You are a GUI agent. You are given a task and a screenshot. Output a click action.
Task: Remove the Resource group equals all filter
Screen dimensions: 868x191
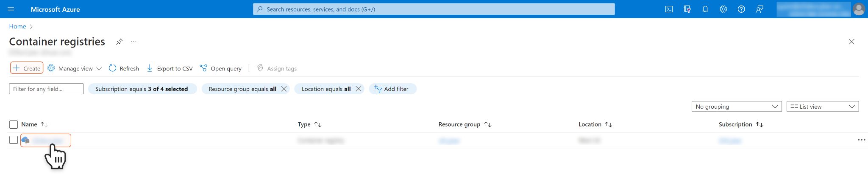pos(284,89)
